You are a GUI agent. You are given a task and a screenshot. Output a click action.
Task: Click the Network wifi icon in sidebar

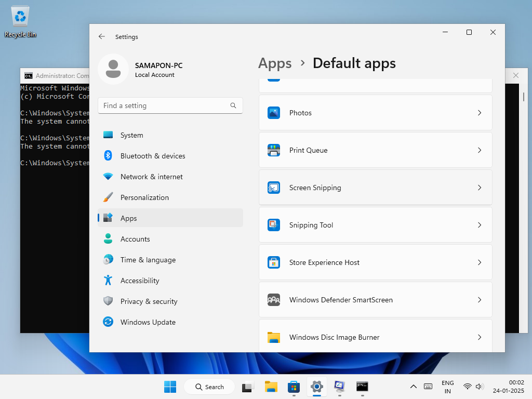(108, 177)
